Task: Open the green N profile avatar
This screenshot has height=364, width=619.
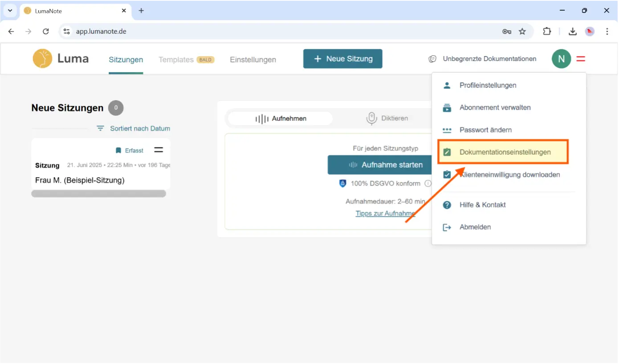Action: point(561,59)
